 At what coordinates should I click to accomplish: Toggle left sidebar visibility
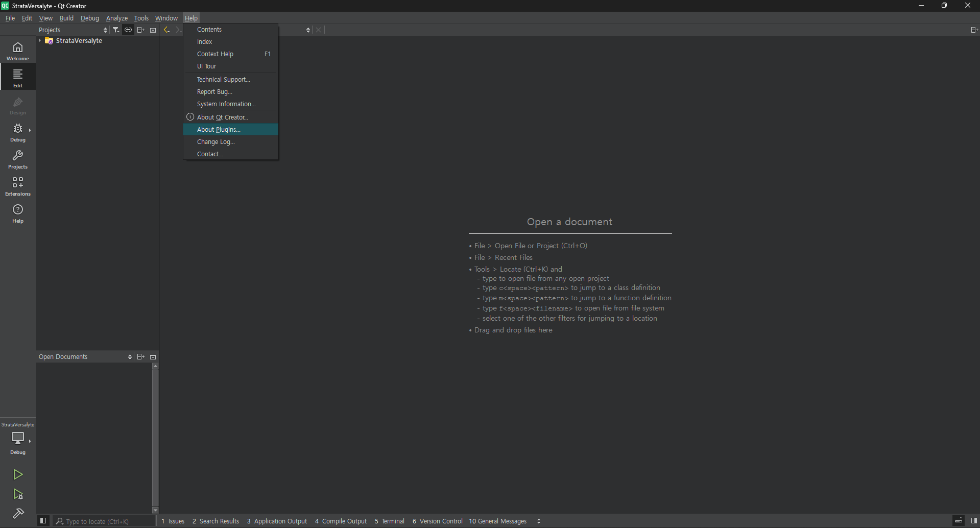(43, 521)
